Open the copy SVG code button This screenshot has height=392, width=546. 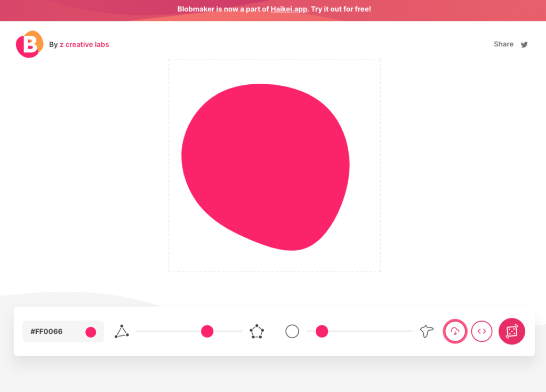pos(481,331)
